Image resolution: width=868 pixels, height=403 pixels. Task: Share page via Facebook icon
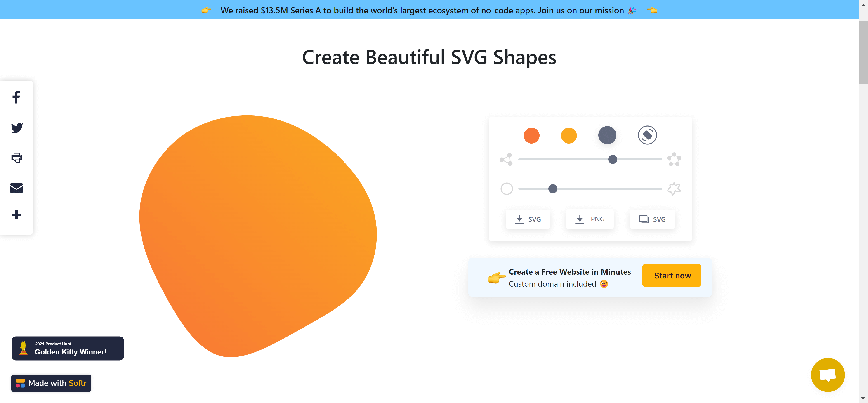[16, 97]
